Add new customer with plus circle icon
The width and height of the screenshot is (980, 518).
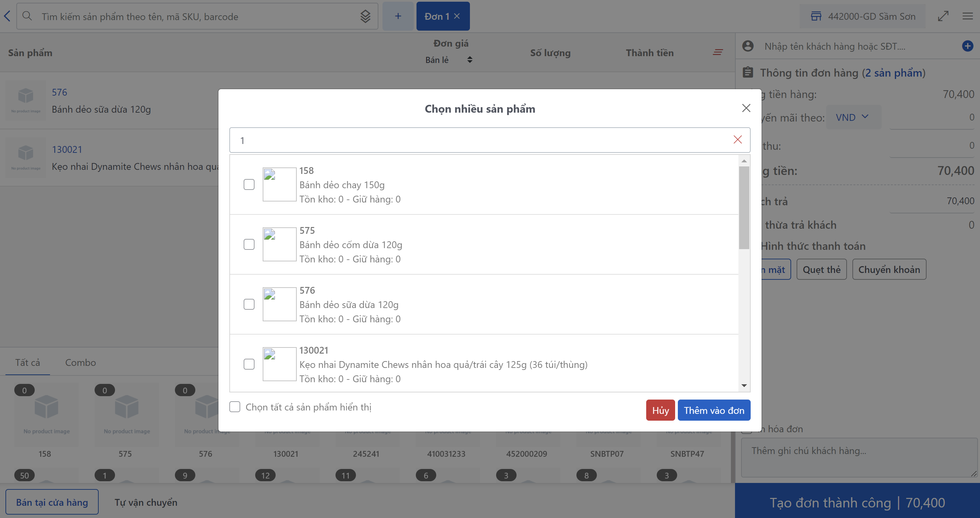click(967, 46)
